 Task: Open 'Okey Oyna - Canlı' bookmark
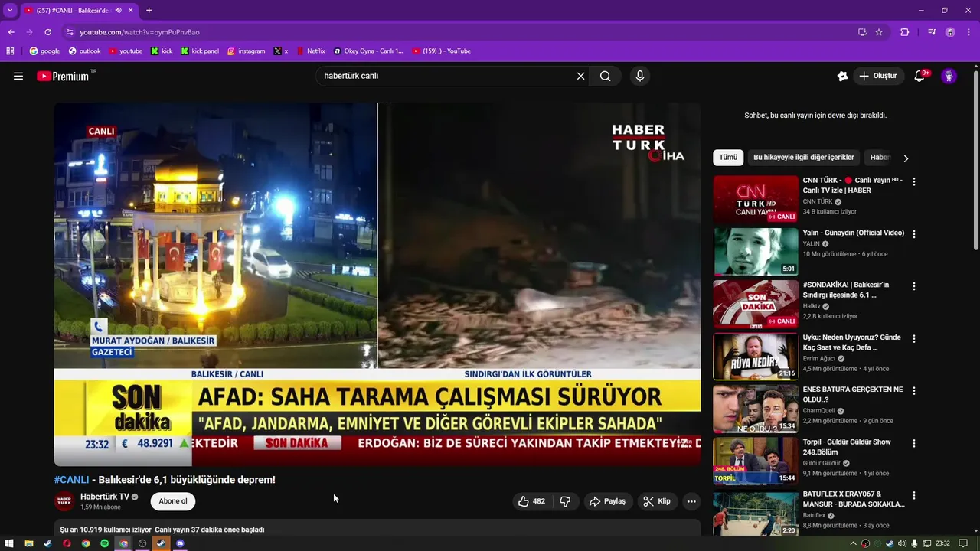(x=368, y=51)
